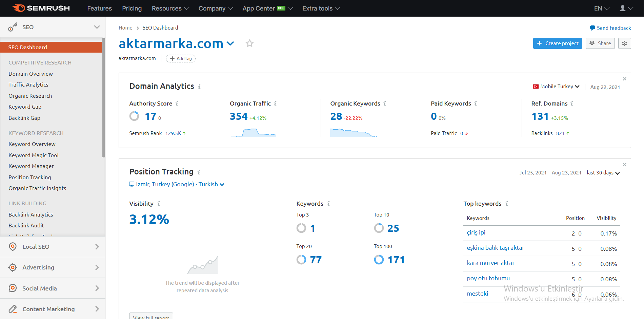644x319 pixels.
Task: Open Domain Overview
Action: click(x=31, y=74)
